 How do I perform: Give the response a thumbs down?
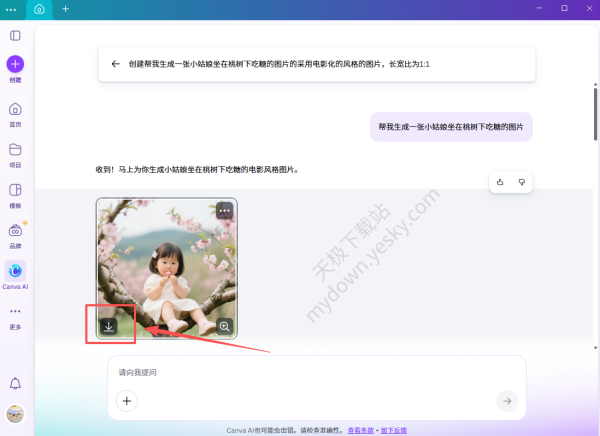(x=522, y=182)
